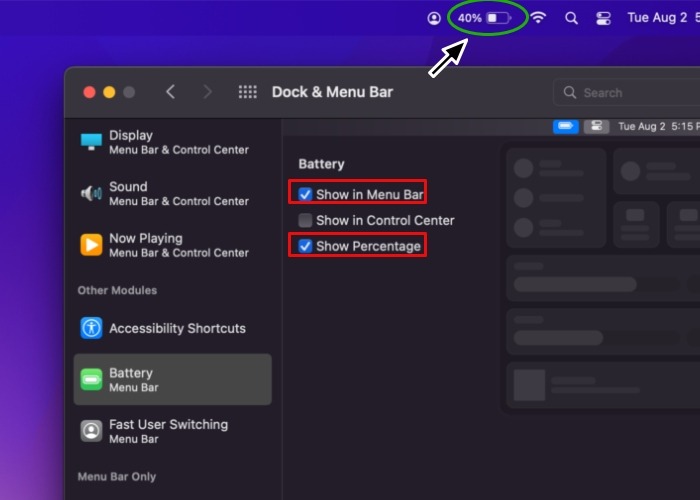The width and height of the screenshot is (700, 500).
Task: Open Control Center icon in menu bar
Action: pos(603,18)
